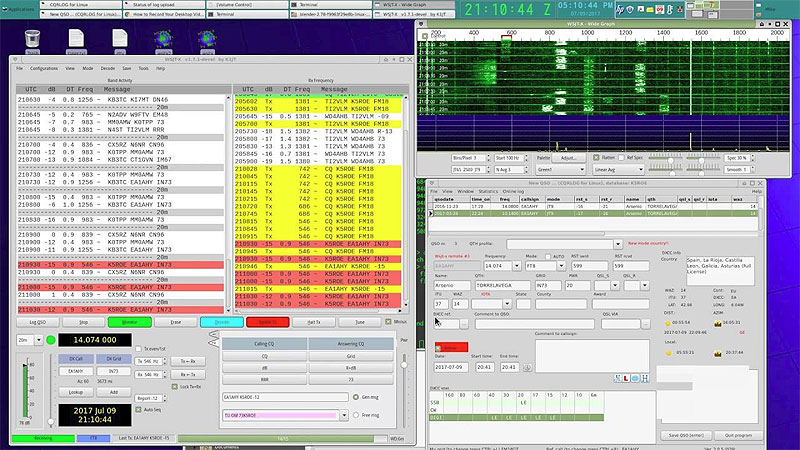Click the red L icon in CQRLOG
Image resolution: width=800 pixels, height=450 pixels.
tap(626, 378)
